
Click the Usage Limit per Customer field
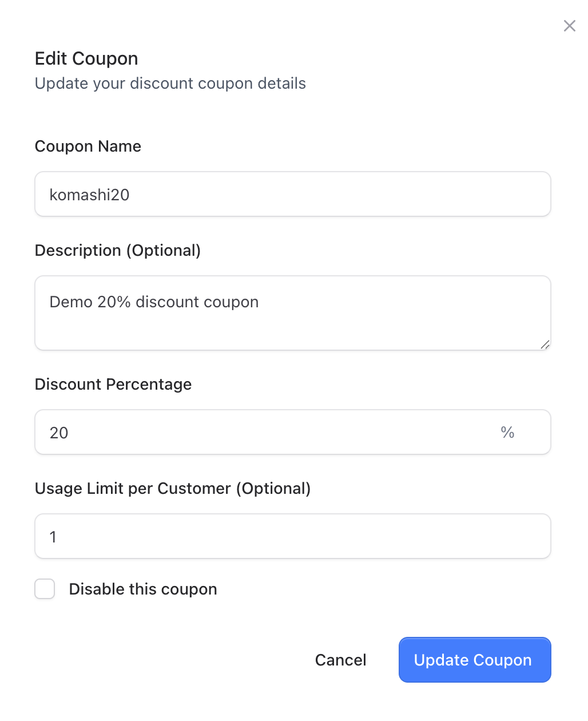[292, 536]
